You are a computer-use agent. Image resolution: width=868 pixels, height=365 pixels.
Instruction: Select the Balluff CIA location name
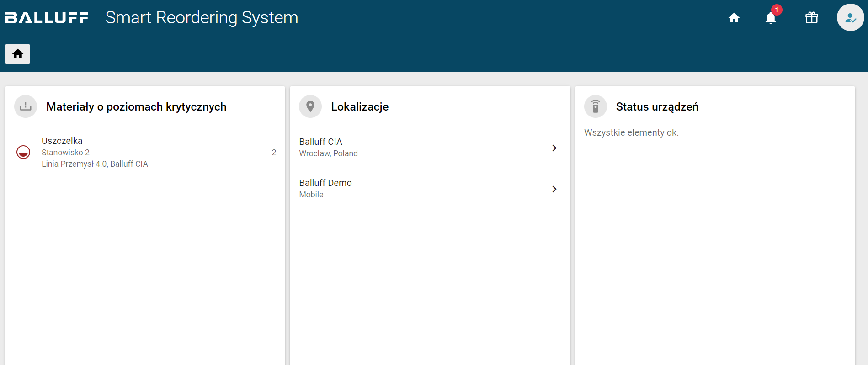320,142
